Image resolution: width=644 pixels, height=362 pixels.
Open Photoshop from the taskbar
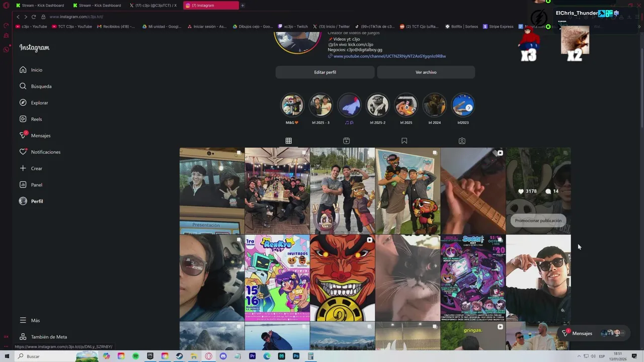pyautogui.click(x=296, y=356)
